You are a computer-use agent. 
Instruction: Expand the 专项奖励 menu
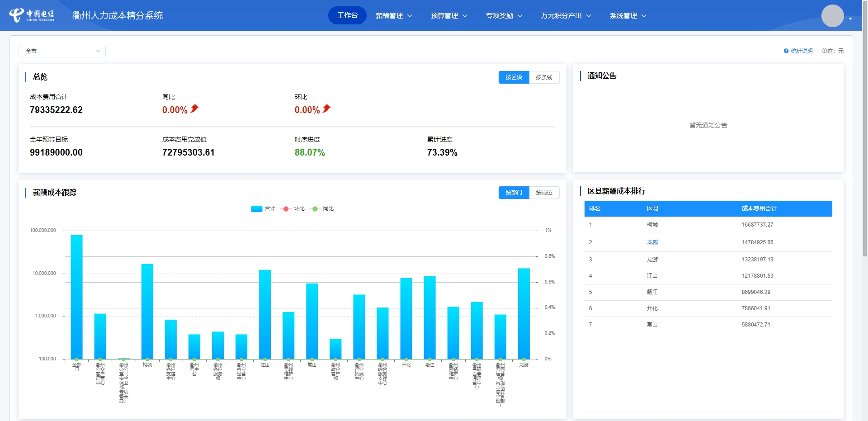tap(504, 16)
